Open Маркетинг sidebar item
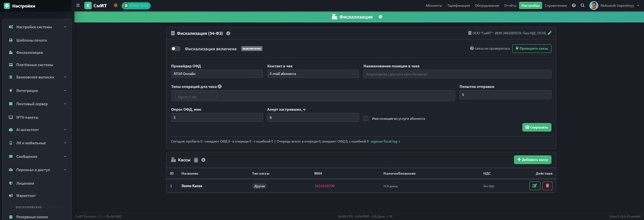The image size is (644, 220). [x=37, y=196]
